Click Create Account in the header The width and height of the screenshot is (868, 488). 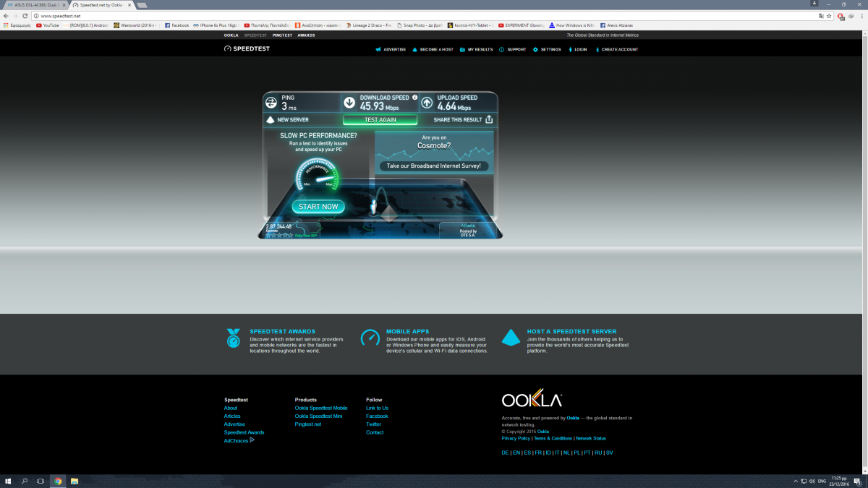[x=616, y=50]
